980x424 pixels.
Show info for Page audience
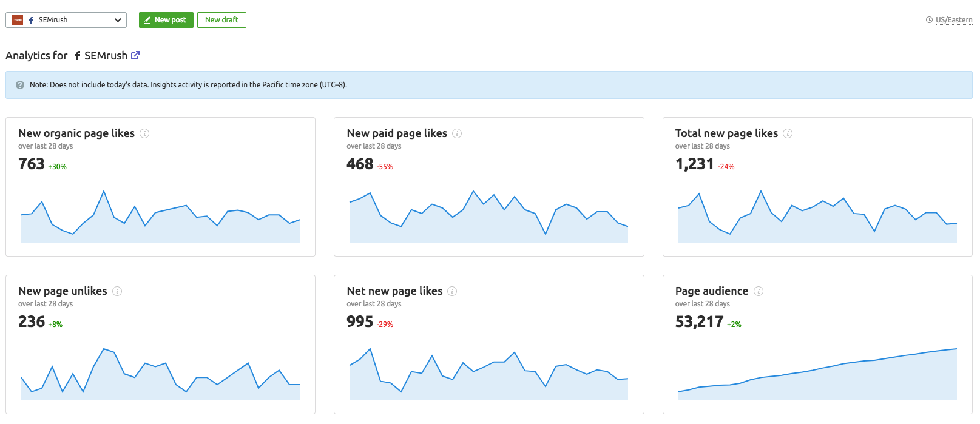[759, 291]
